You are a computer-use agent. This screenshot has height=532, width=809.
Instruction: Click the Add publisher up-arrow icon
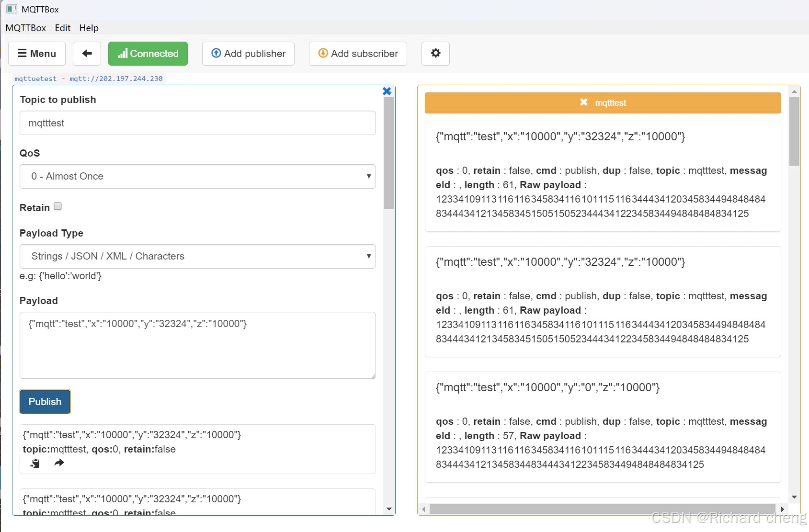pos(216,53)
